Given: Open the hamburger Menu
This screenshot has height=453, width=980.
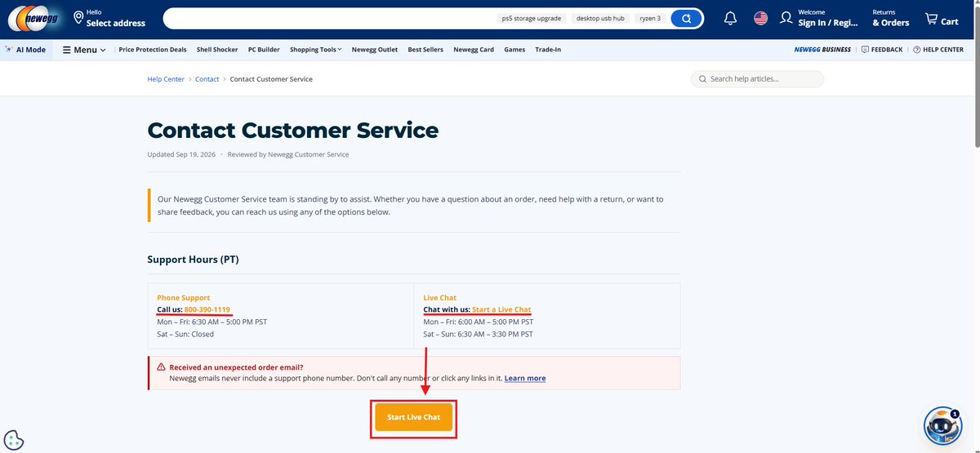Looking at the screenshot, I should 84,50.
